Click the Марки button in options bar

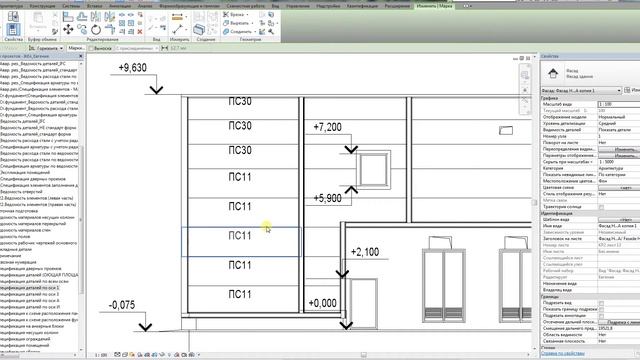[76, 48]
